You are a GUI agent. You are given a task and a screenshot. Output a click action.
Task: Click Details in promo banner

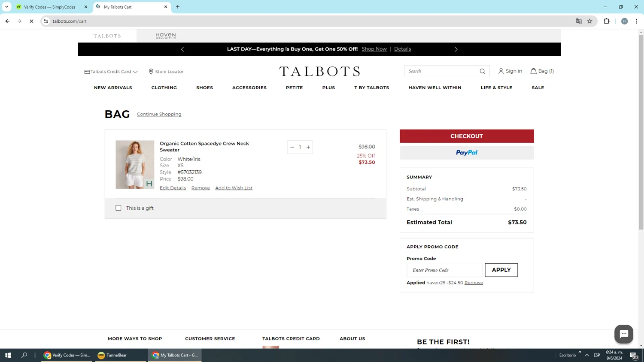click(402, 49)
